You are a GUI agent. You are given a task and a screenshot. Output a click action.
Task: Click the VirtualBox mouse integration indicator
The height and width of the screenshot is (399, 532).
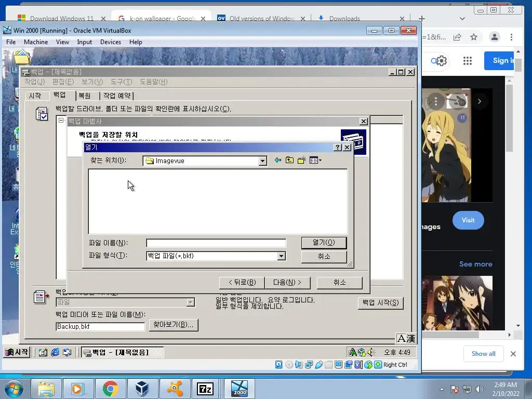(368, 365)
